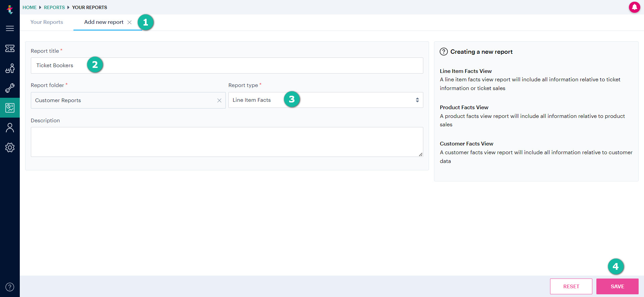This screenshot has width=644, height=297.
Task: Click the Product Facts View heading
Action: (464, 108)
